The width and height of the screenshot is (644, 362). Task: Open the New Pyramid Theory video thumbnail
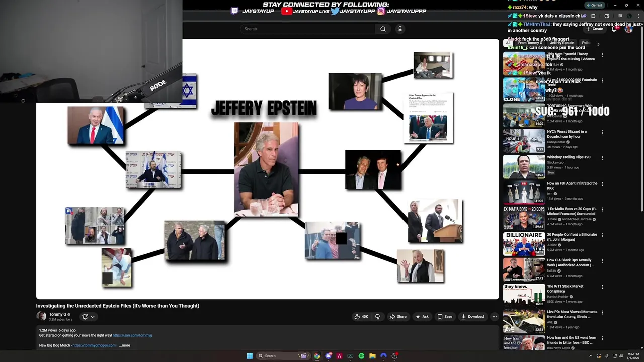point(524,63)
